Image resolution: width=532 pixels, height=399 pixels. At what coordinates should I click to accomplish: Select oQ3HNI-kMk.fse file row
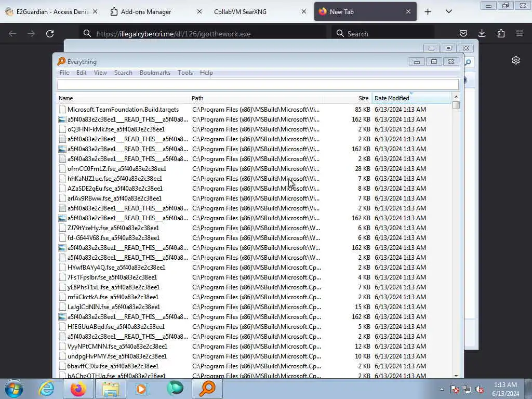255,129
